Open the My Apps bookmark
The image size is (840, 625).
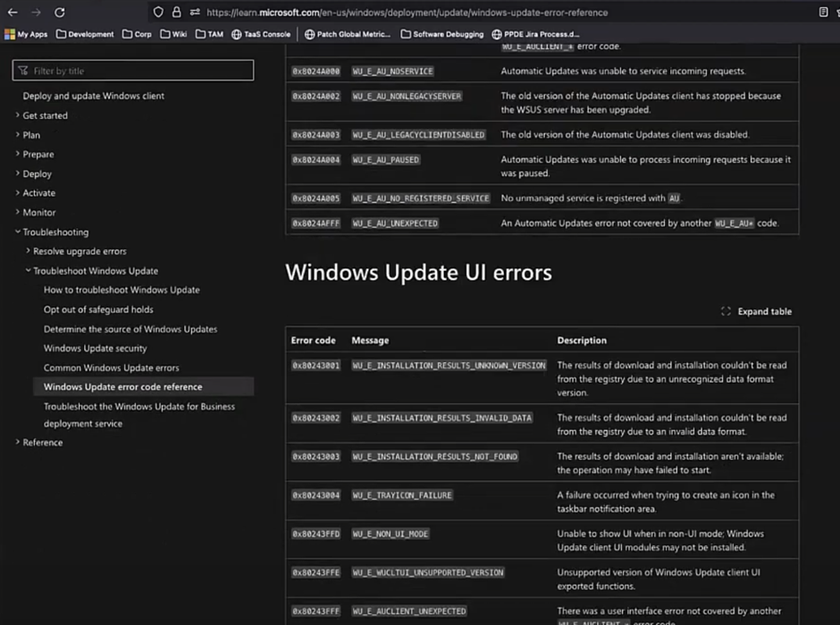[x=27, y=35]
